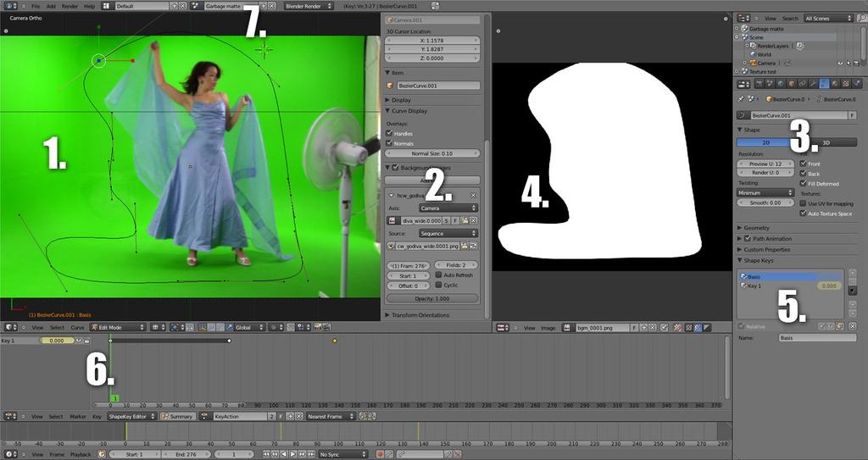This screenshot has height=460, width=868.
Task: Uncheck Front fill checkbox
Action: coord(804,163)
